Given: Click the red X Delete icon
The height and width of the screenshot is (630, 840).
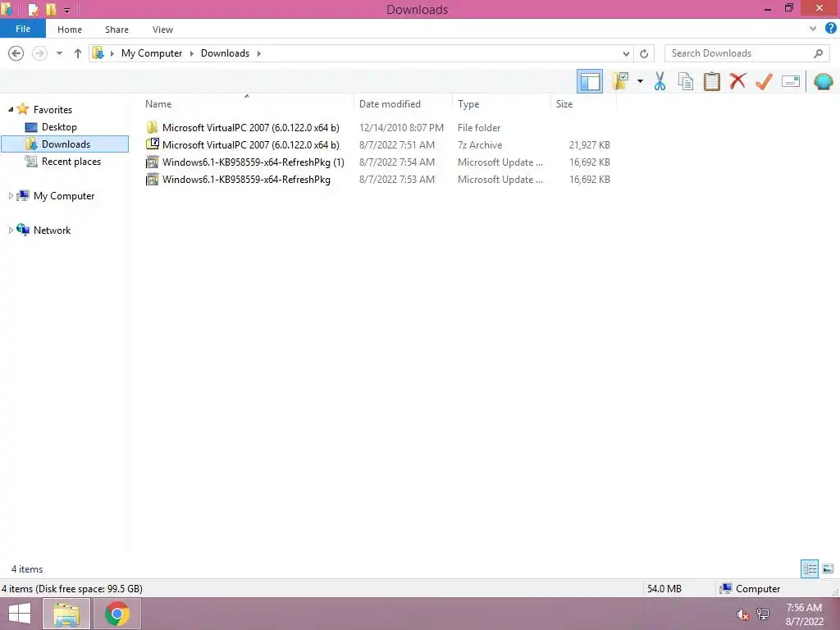Looking at the screenshot, I should pyautogui.click(x=737, y=81).
